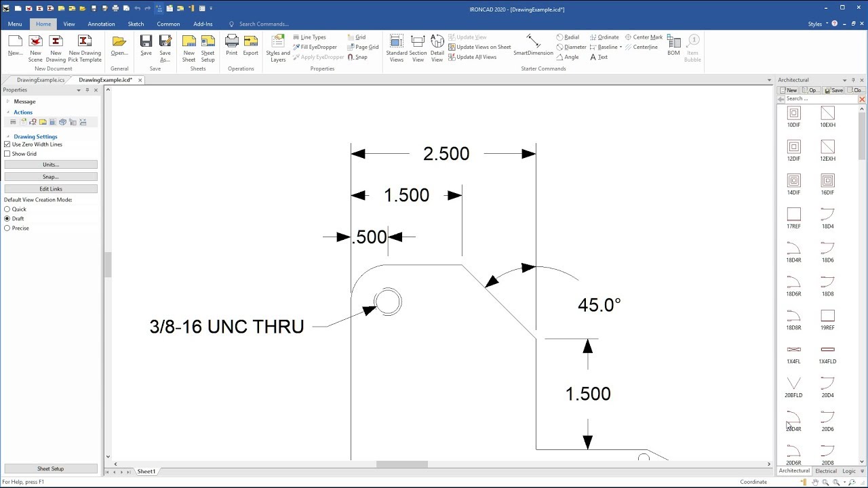Viewport: 868px width, 488px height.
Task: Select the Diameter dimension tool
Action: [571, 47]
